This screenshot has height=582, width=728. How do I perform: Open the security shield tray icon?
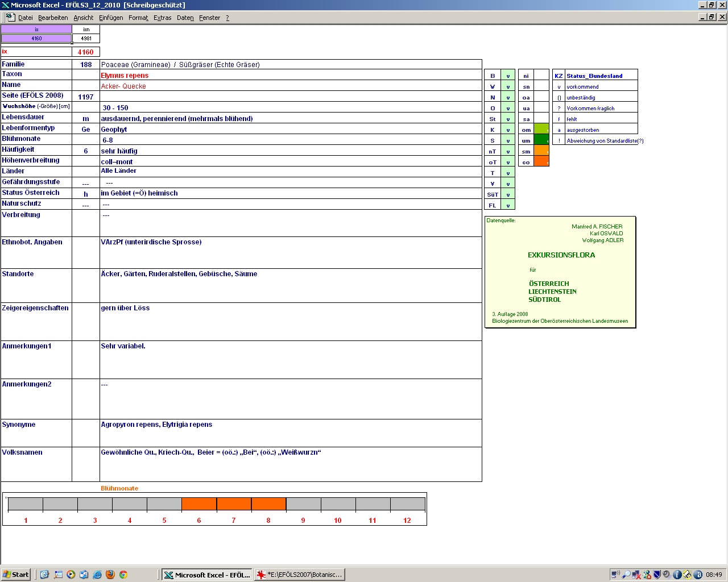pos(657,575)
